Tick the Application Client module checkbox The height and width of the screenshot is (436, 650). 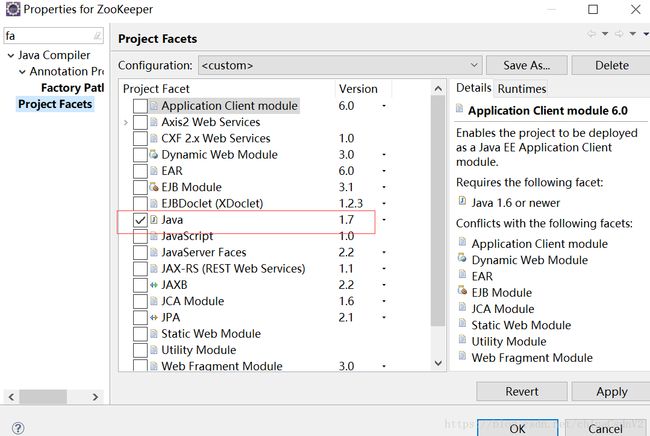click(x=140, y=106)
